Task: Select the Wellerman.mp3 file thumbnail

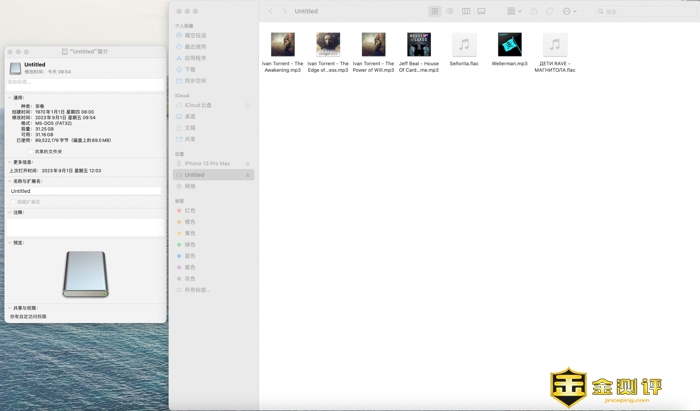Action: point(509,44)
